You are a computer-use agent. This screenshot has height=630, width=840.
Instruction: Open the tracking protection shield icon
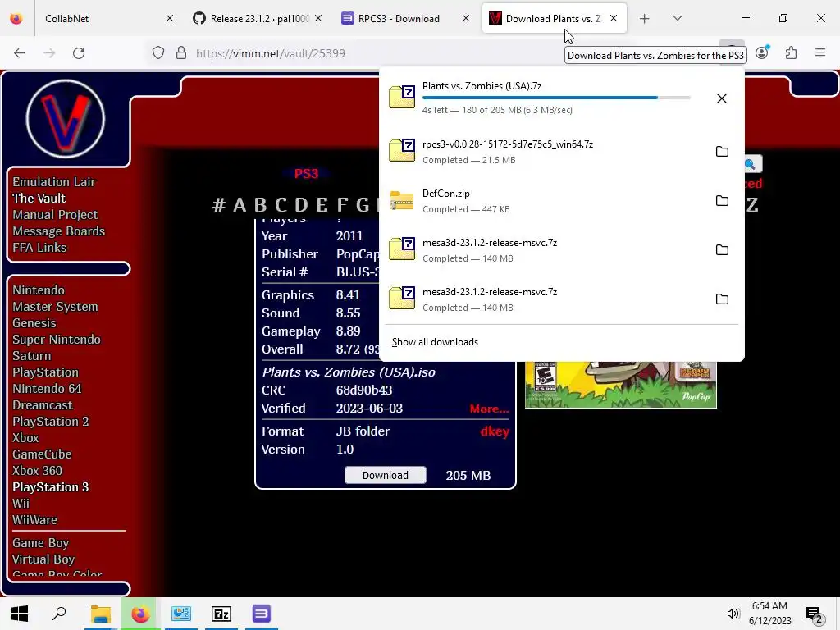(158, 53)
